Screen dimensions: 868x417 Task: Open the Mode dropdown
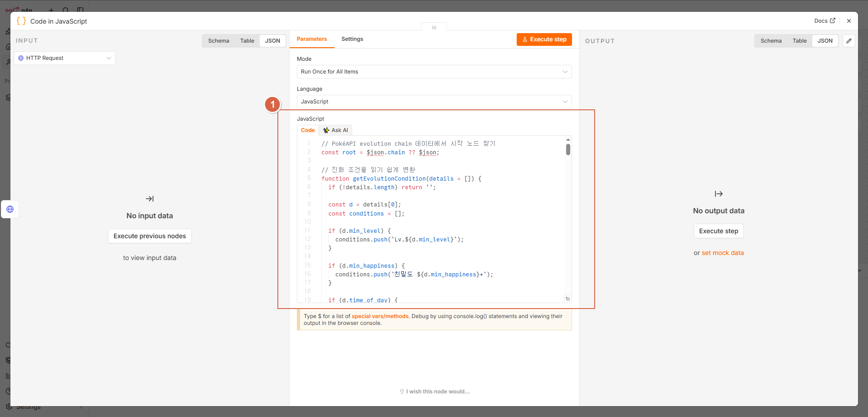pyautogui.click(x=434, y=72)
